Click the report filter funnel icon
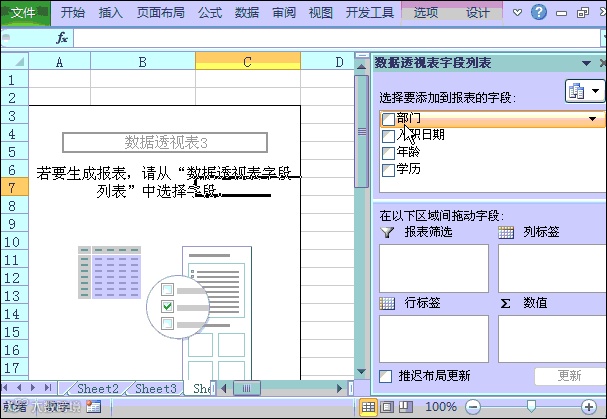The image size is (607, 419). [387, 232]
